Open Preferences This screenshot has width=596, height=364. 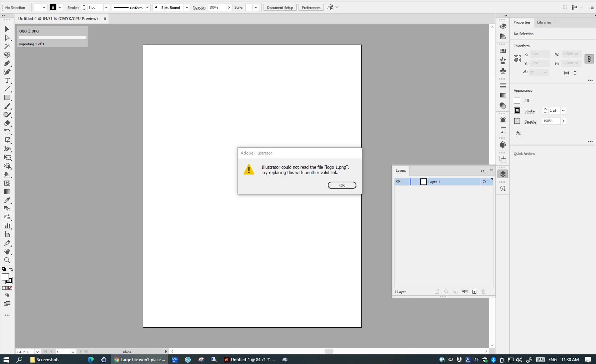tap(311, 7)
